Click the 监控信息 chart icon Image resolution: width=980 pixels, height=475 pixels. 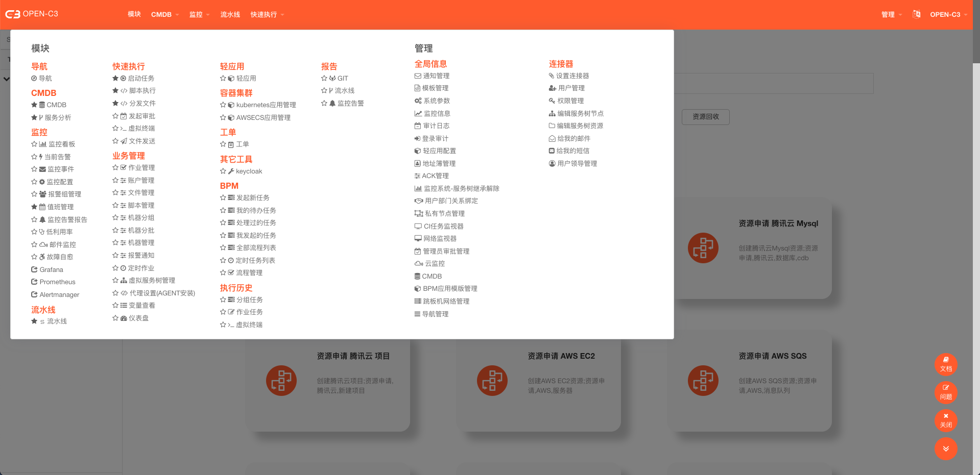pyautogui.click(x=418, y=113)
